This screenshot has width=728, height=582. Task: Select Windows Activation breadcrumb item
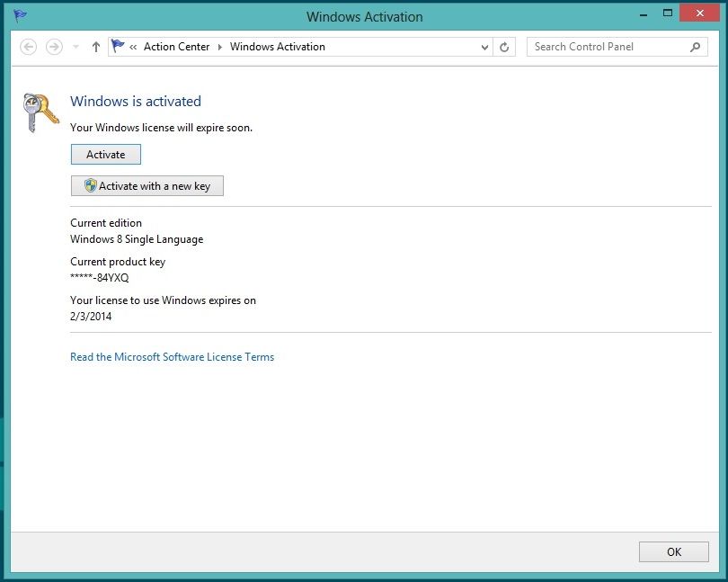coord(277,47)
